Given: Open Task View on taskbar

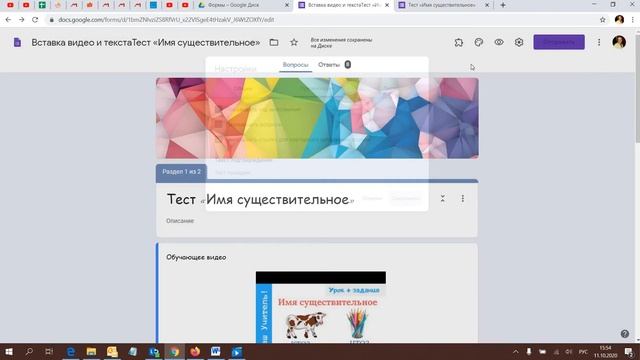Looking at the screenshot, I should (x=49, y=351).
